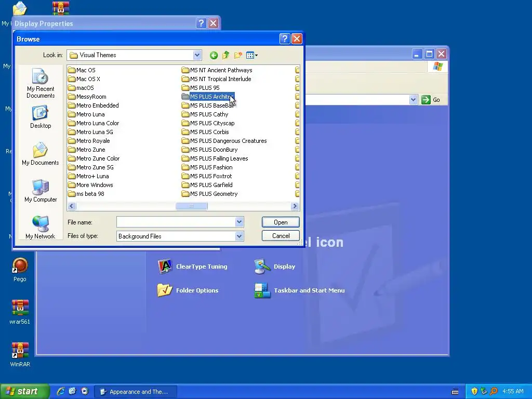
Task: Select the MS NT Ancient Pathways folder
Action: click(217, 70)
